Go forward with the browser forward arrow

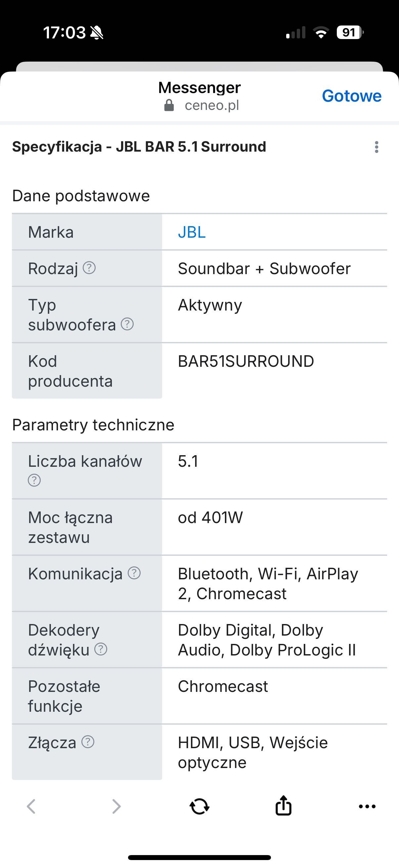pos(116,807)
